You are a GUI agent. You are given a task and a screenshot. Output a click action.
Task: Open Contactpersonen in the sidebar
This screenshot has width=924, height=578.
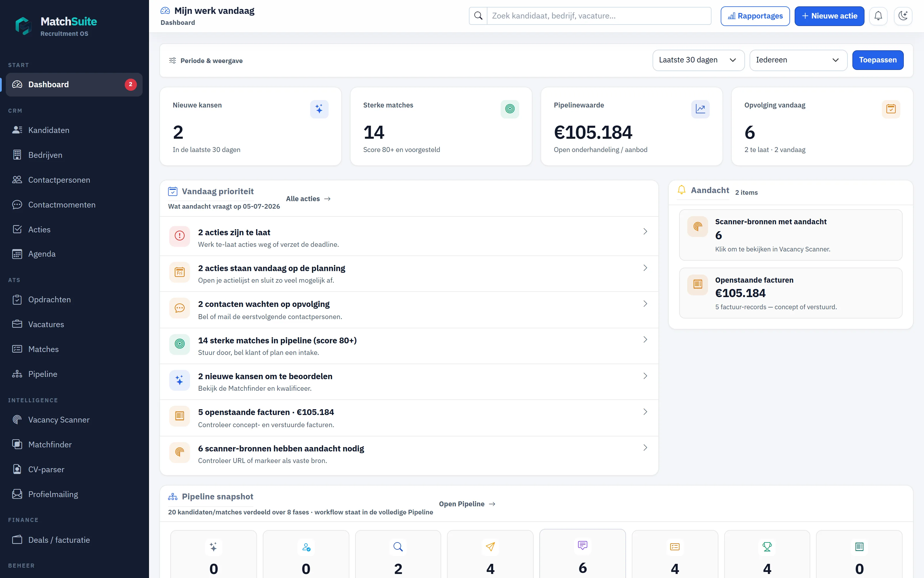point(74,180)
